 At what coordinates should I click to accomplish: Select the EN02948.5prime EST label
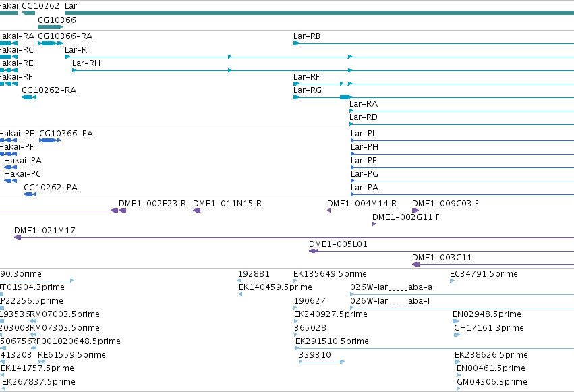(x=487, y=315)
